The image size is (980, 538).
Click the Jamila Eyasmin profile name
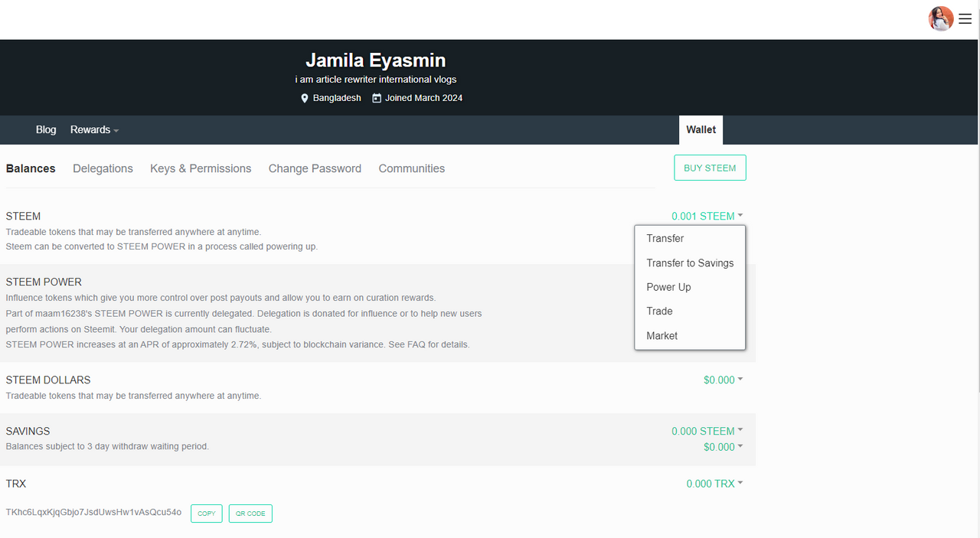tap(375, 60)
